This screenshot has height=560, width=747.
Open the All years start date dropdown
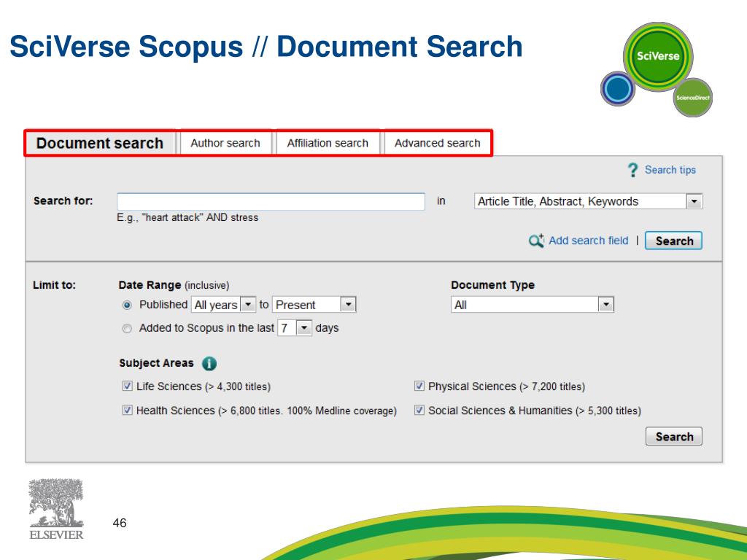pos(223,305)
